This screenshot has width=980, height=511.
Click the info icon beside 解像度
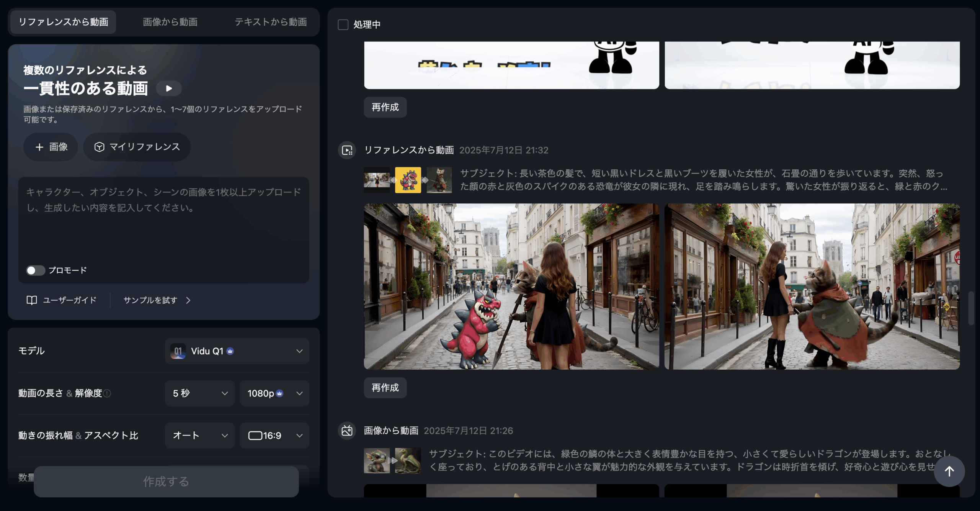(108, 393)
